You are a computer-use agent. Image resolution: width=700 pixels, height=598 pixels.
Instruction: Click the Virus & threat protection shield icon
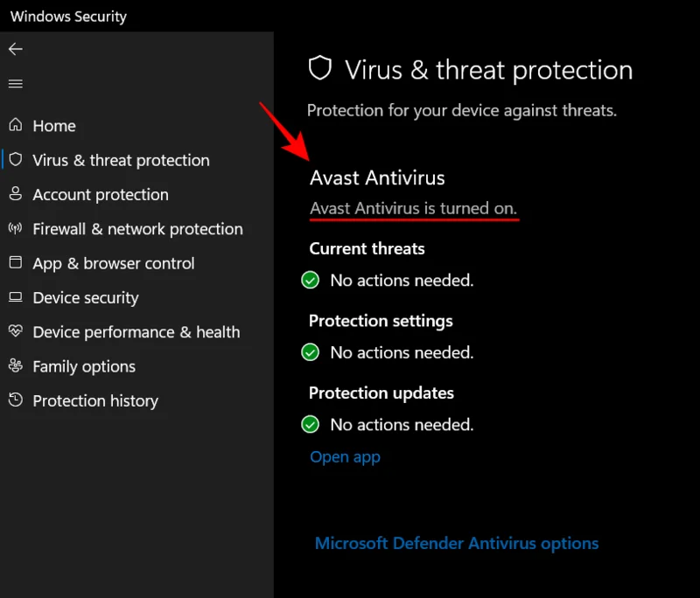14,160
